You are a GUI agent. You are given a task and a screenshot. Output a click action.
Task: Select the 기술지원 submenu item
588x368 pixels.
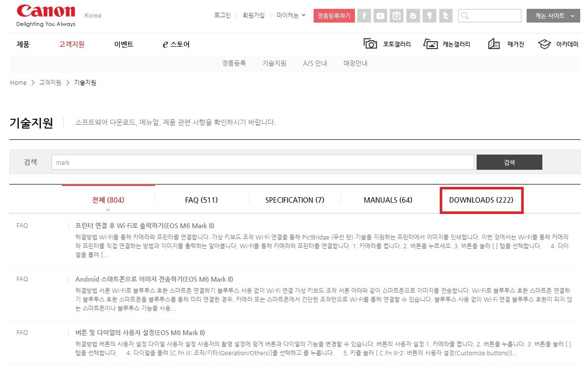pos(274,63)
